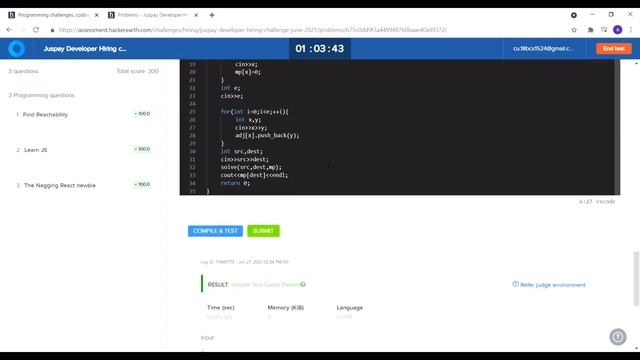This screenshot has height=360, width=640.
Task: Click the Time (sec) column label
Action: 221,308
